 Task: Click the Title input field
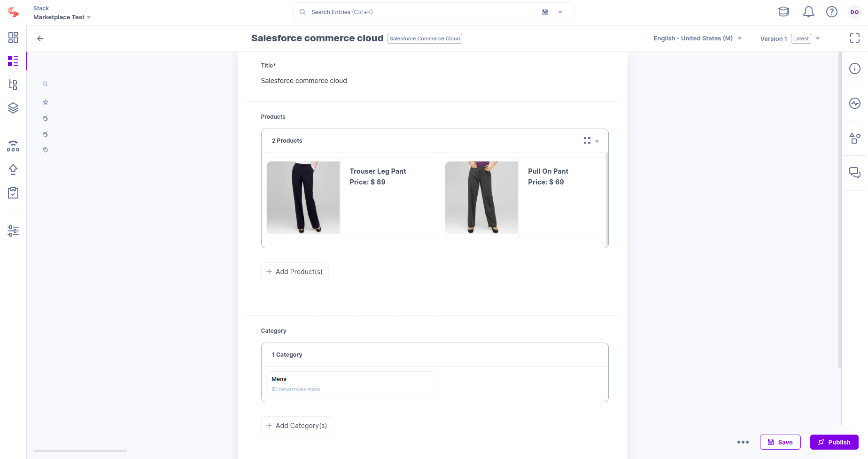pos(434,81)
